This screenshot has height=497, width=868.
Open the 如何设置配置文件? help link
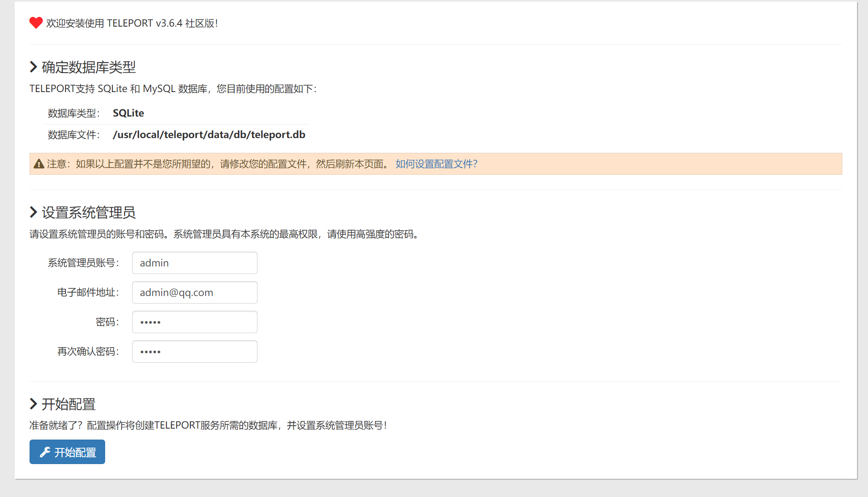click(x=436, y=164)
